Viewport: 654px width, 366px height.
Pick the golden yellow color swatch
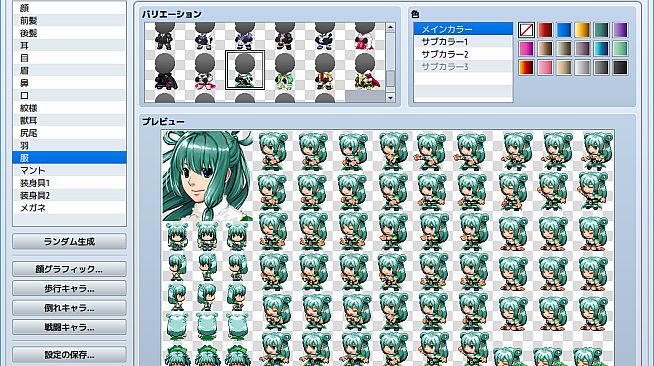coord(582,30)
